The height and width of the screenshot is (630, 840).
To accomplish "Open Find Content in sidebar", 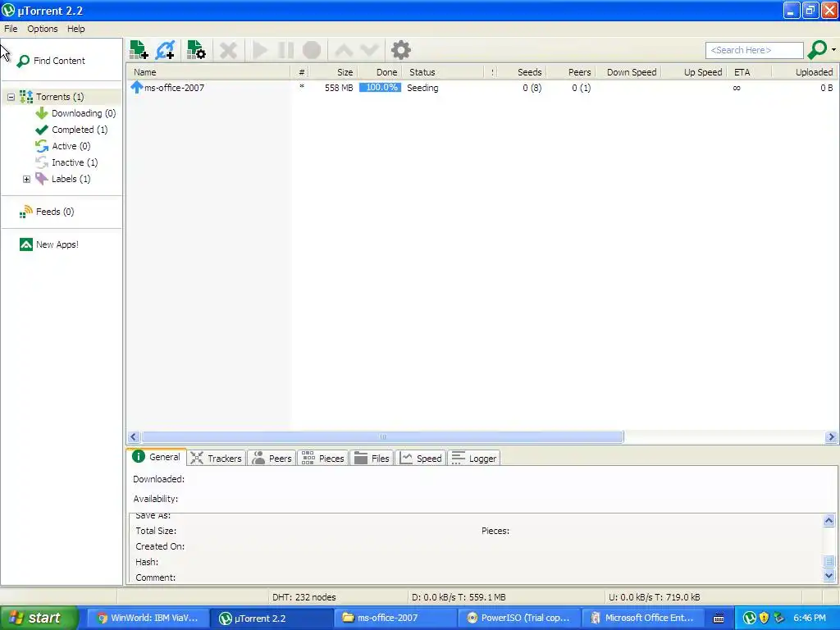I will click(x=52, y=61).
